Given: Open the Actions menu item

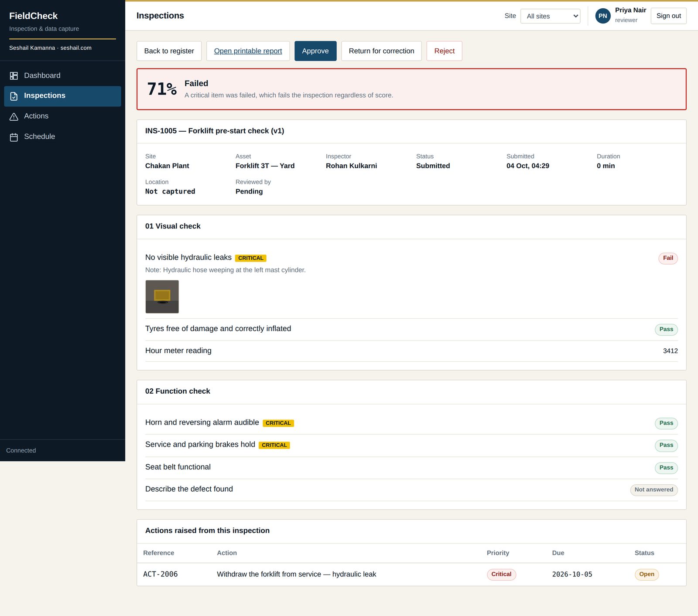Looking at the screenshot, I should point(62,116).
